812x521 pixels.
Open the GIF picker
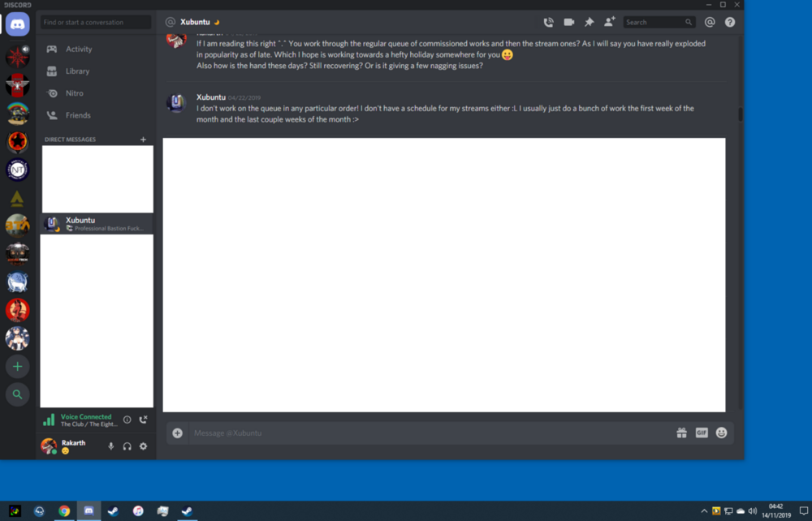[702, 433]
